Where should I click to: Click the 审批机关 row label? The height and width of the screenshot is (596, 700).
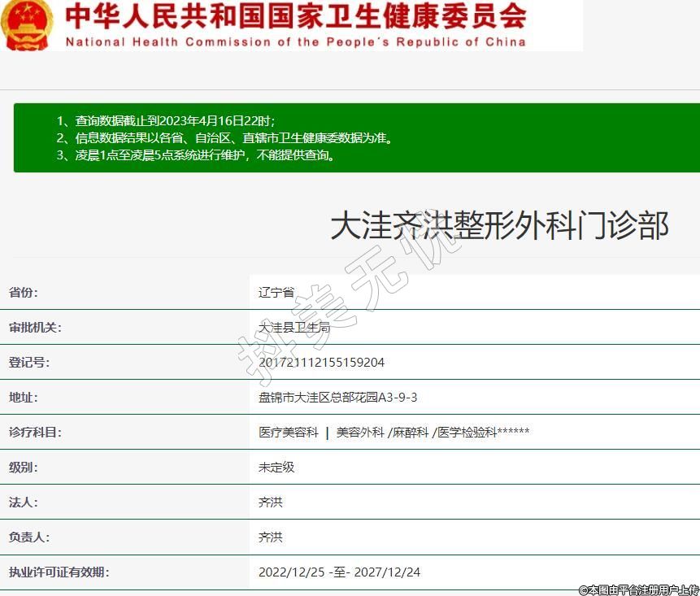coord(35,327)
